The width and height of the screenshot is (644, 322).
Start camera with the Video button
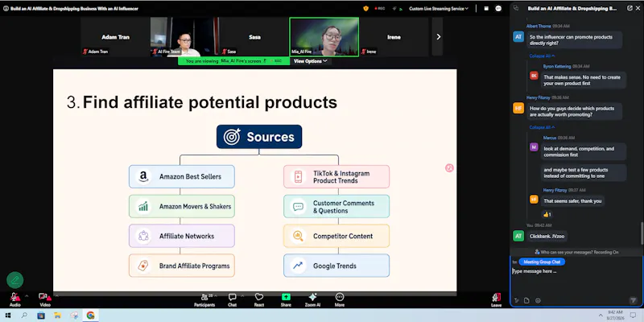45,299
